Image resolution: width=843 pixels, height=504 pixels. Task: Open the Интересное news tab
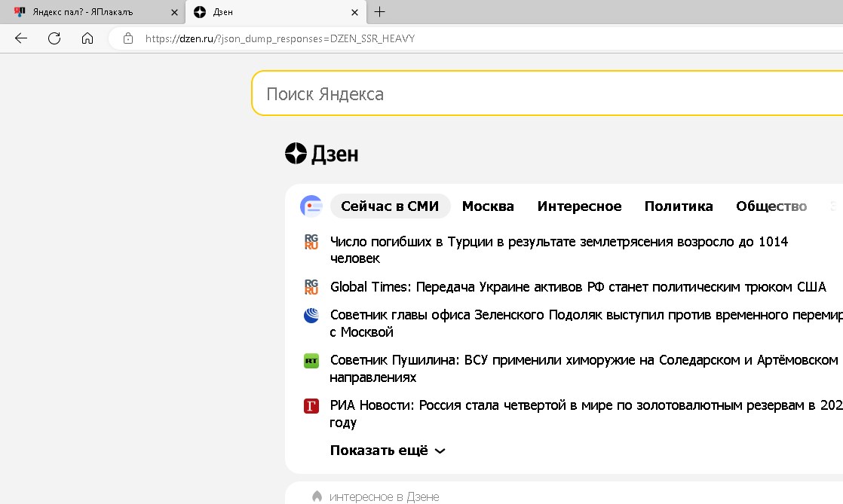[x=580, y=206]
